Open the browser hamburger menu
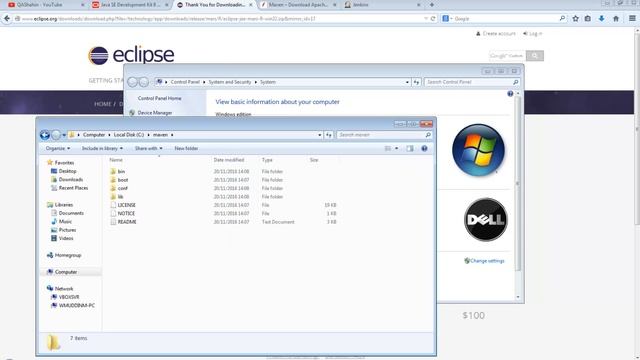This screenshot has width=640, height=360. (x=632, y=18)
